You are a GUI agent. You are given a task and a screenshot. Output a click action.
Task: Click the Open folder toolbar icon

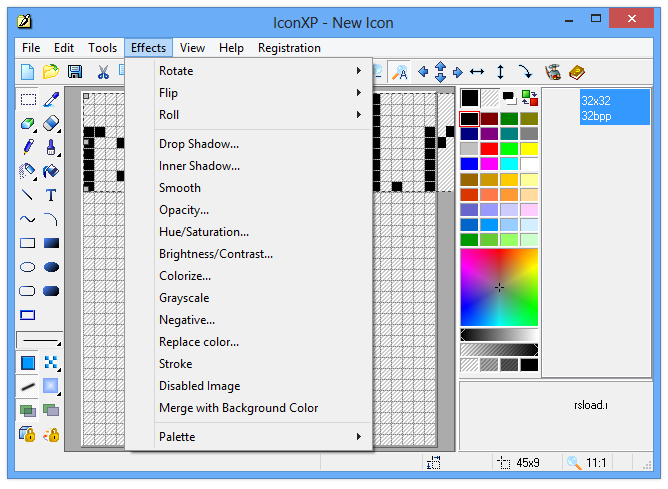[x=51, y=72]
